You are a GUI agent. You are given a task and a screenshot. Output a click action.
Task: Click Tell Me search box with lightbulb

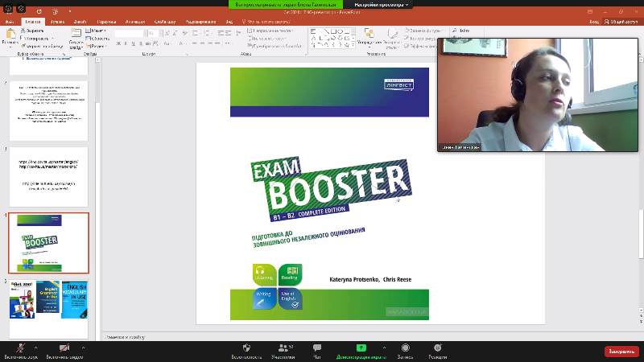click(x=266, y=22)
